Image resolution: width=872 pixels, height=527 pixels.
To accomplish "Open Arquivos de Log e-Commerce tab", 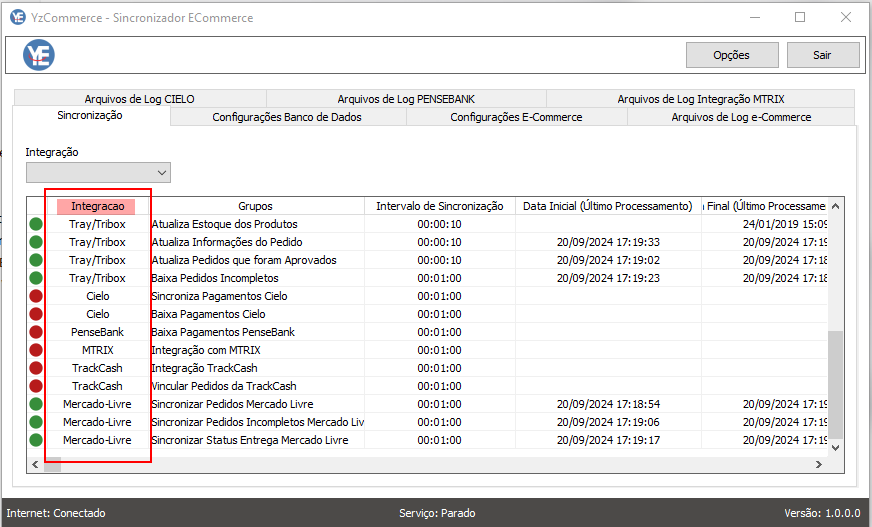I will point(741,117).
